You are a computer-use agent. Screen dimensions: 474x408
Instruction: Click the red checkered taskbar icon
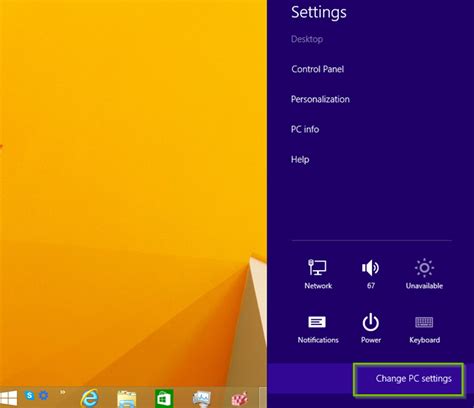coord(240,399)
